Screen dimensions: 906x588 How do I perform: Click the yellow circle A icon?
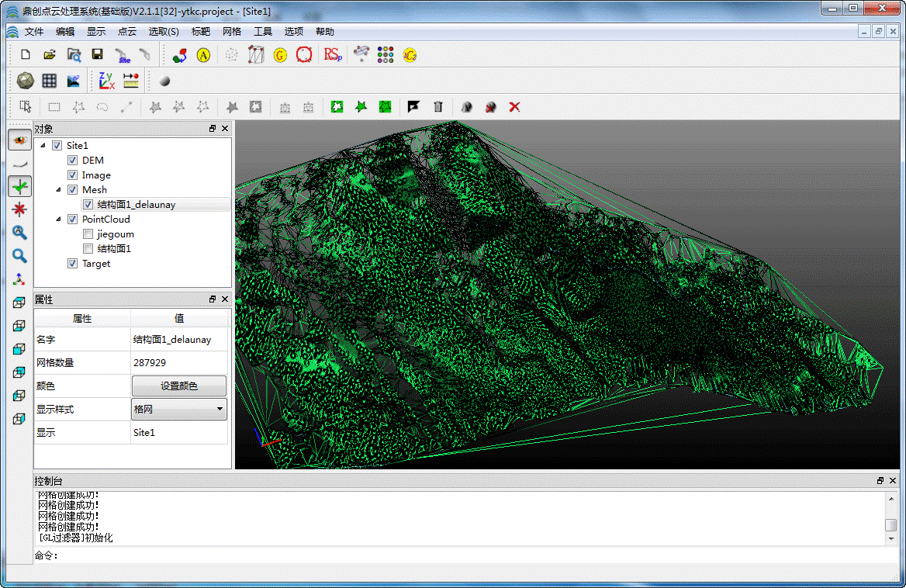click(203, 54)
